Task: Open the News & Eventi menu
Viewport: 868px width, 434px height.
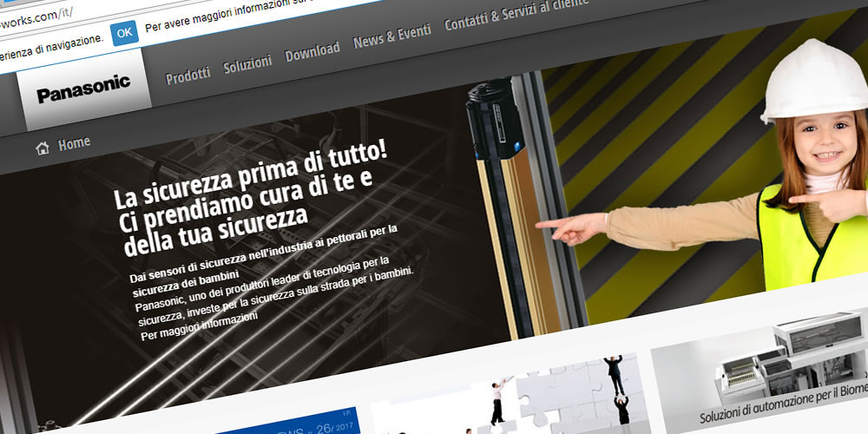Action: click(x=392, y=36)
